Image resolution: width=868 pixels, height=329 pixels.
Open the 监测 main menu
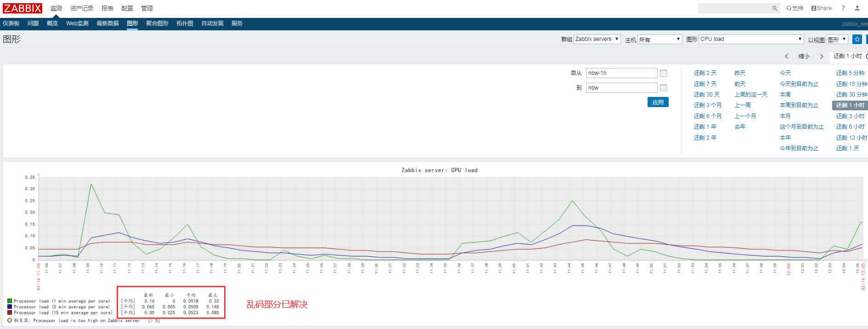[x=56, y=8]
